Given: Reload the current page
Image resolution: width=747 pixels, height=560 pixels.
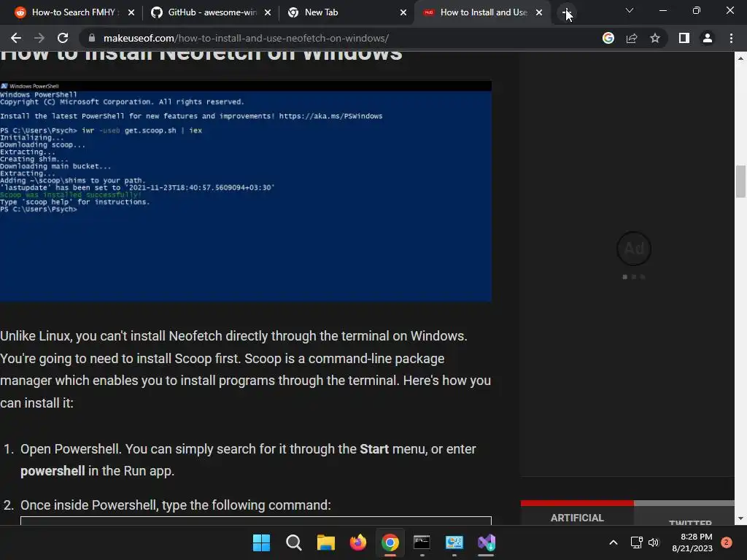Looking at the screenshot, I should point(63,38).
